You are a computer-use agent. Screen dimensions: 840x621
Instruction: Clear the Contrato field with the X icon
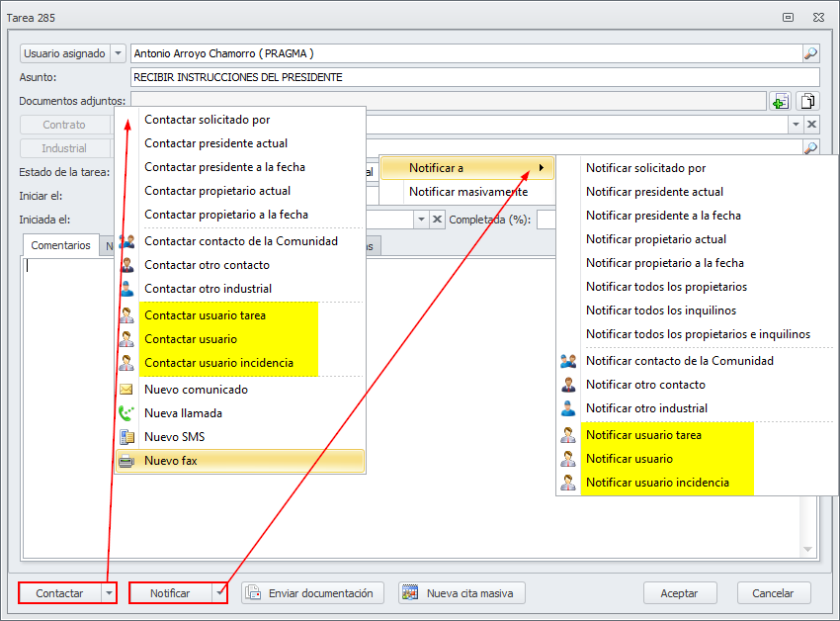click(x=811, y=125)
